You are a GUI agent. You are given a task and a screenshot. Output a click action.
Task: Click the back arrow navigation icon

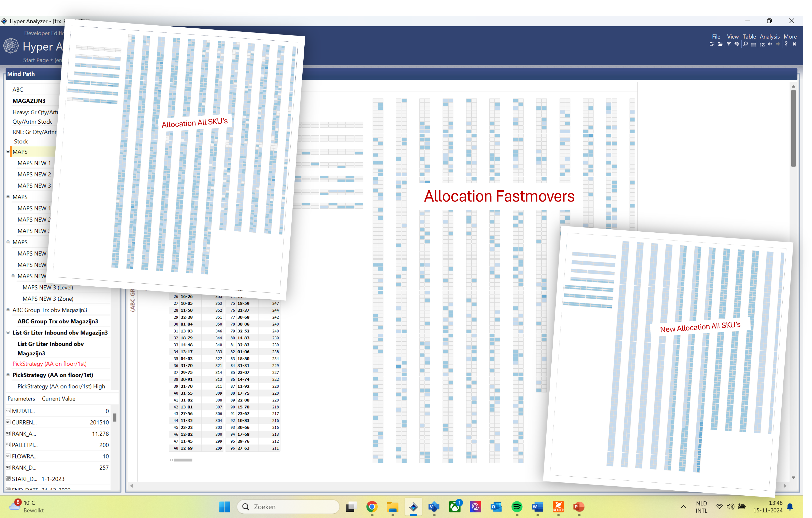(770, 44)
